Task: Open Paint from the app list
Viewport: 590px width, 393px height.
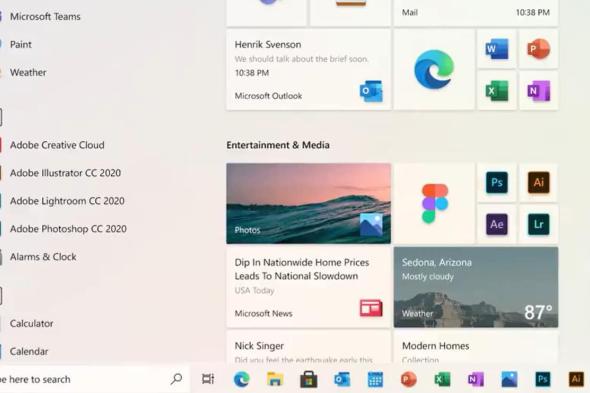Action: 21,44
